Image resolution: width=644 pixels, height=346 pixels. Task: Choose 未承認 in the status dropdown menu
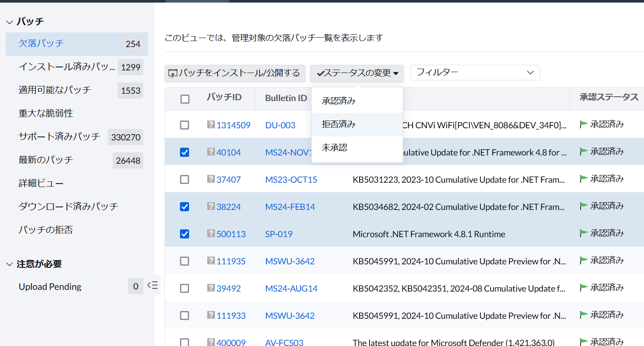(x=335, y=148)
